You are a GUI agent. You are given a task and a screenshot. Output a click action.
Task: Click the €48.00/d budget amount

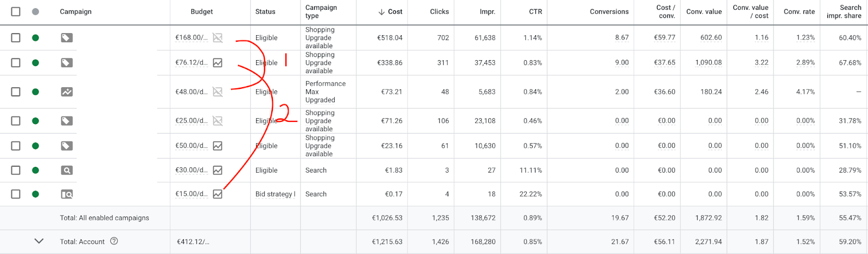click(x=191, y=92)
